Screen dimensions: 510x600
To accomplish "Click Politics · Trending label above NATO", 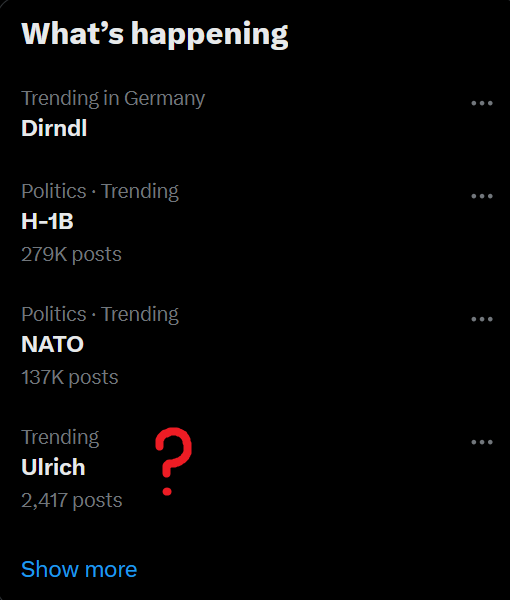I will (x=100, y=315).
